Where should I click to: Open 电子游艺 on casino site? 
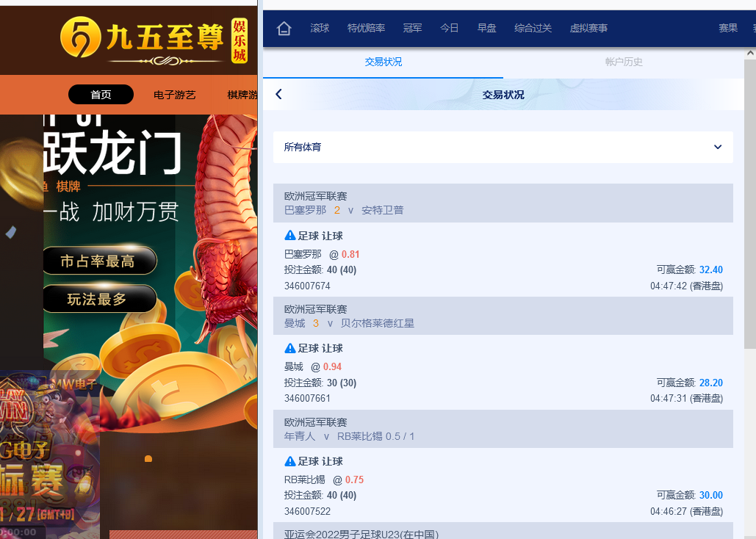click(x=175, y=95)
